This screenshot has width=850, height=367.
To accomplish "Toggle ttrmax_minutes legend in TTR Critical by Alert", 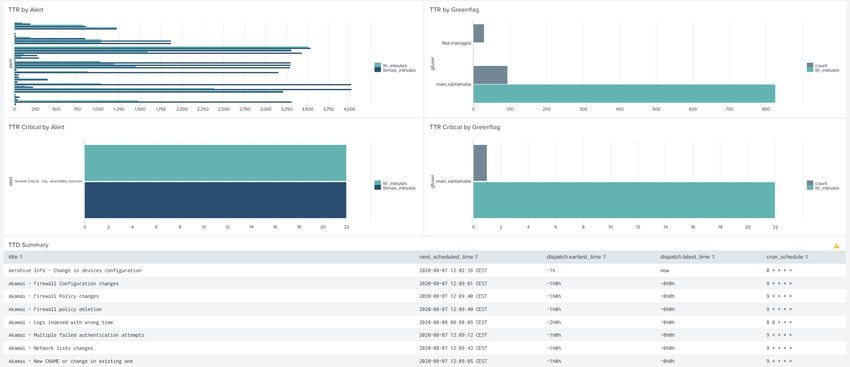I will coord(395,188).
